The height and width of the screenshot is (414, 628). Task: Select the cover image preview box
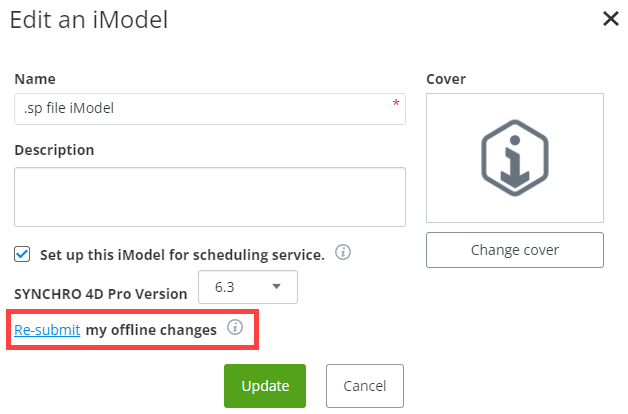point(515,158)
